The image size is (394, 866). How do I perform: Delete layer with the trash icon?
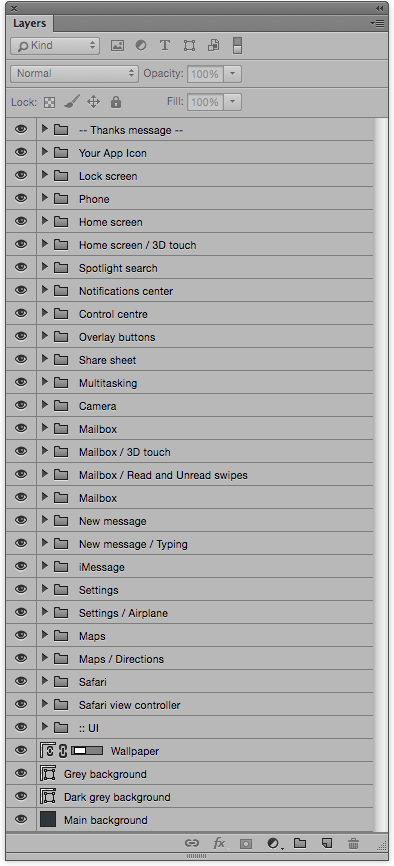354,843
